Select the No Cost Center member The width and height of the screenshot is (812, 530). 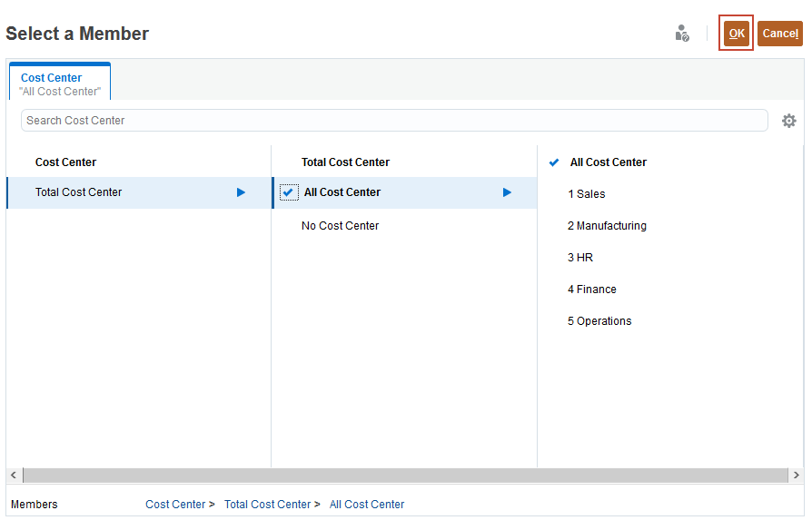(340, 226)
